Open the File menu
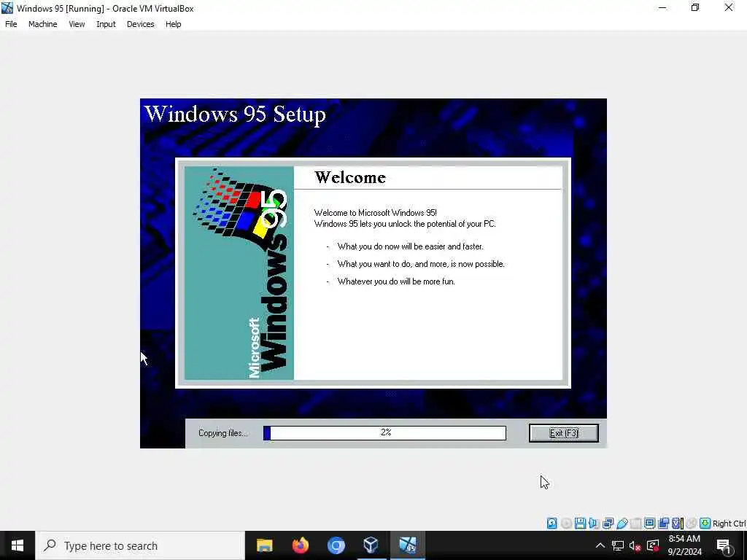Viewport: 747px width, 560px height. (11, 24)
